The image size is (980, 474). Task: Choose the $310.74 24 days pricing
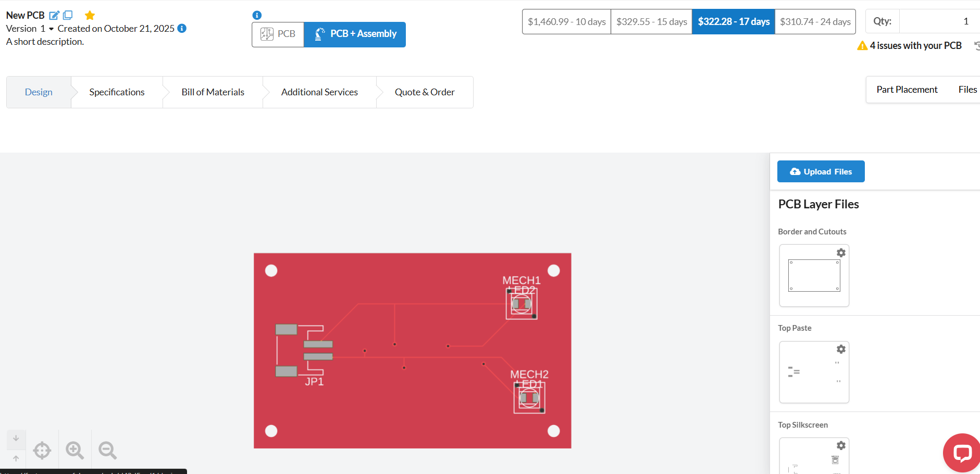point(815,21)
